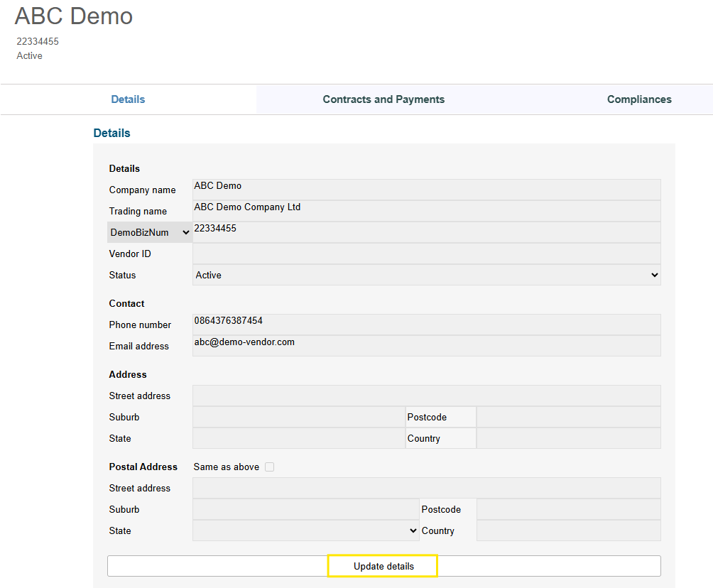
Task: Open the postal address State dropdown
Action: click(305, 530)
